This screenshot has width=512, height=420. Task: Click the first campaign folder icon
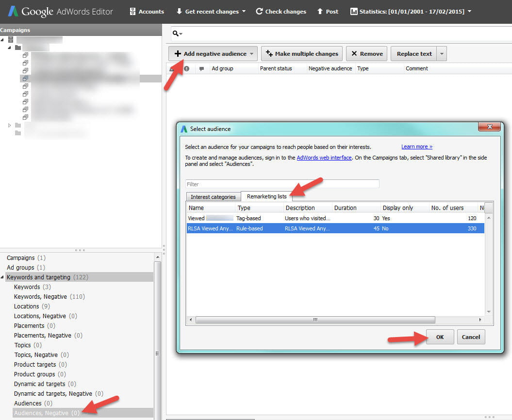(x=18, y=48)
